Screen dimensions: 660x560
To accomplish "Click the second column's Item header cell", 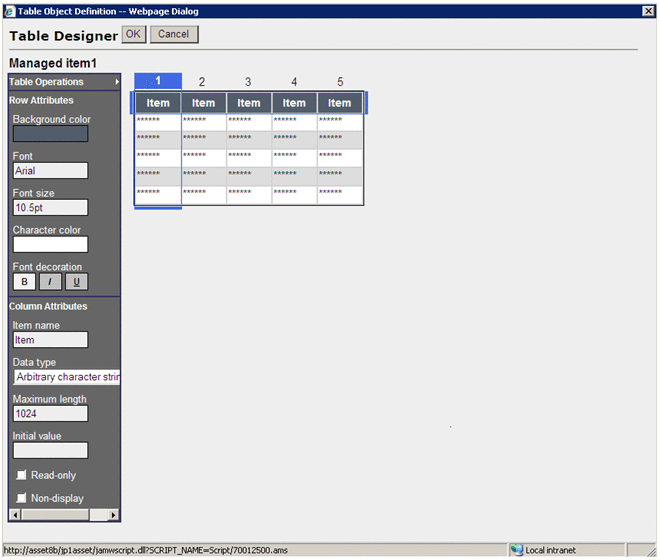I will point(204,103).
